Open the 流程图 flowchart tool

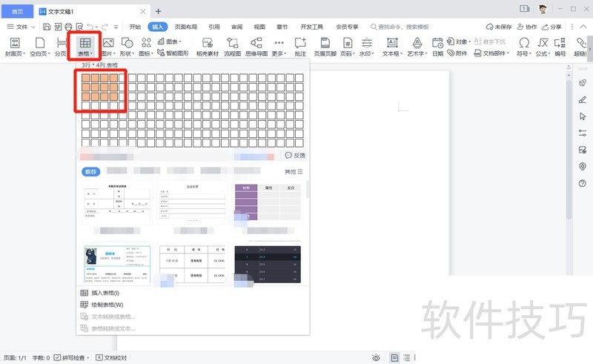click(232, 47)
